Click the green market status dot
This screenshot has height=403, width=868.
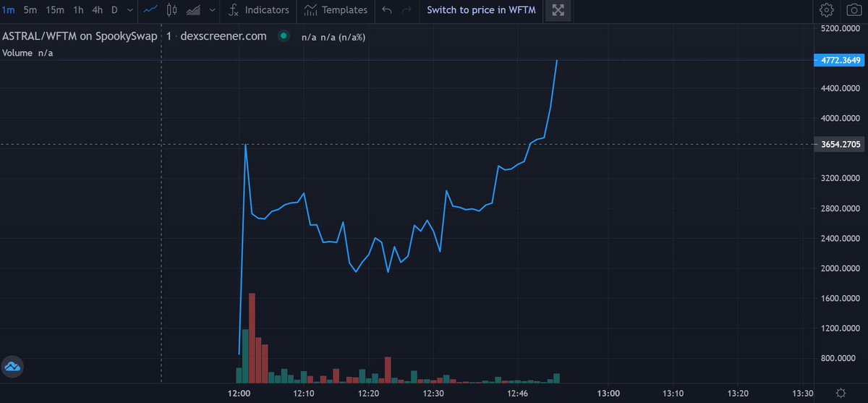coord(284,35)
